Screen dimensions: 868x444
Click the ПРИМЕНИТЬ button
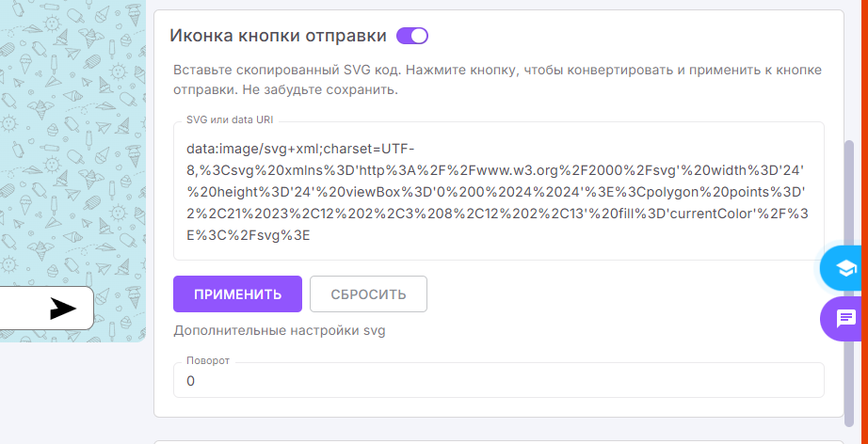coord(237,293)
